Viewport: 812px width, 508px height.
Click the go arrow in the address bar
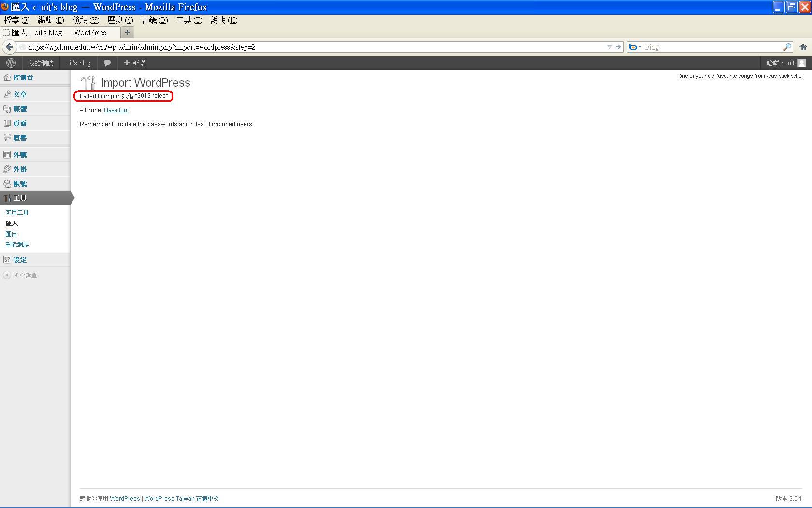coord(618,47)
